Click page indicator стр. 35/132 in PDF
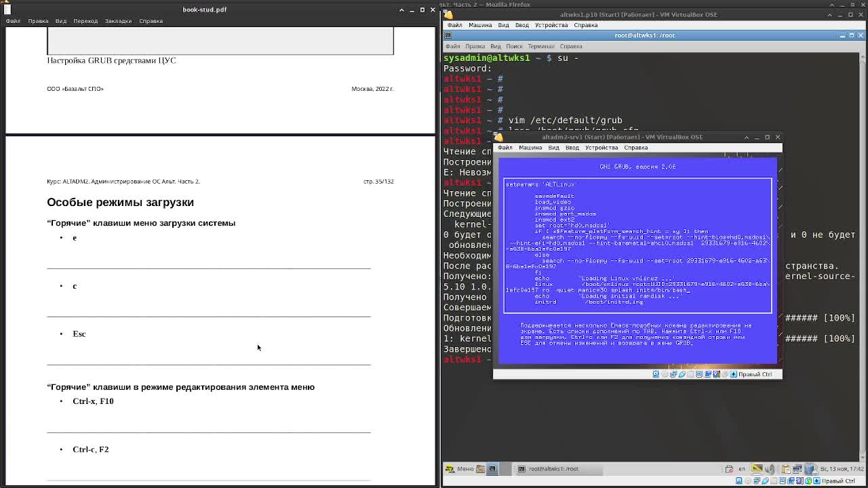The image size is (868, 488). coord(378,182)
